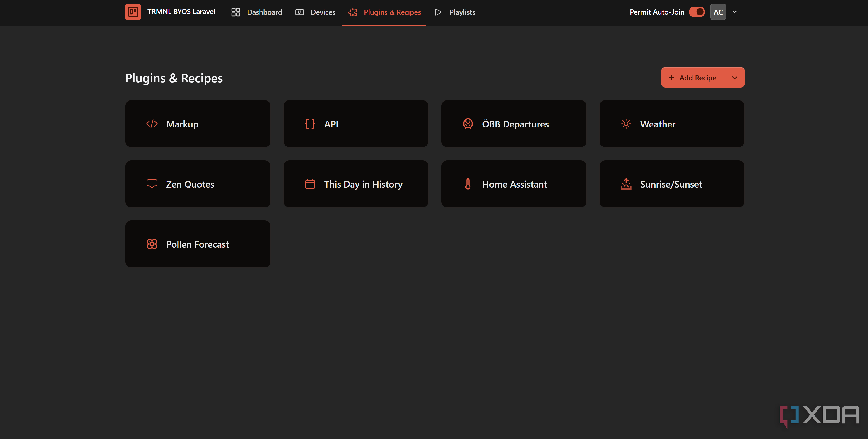Click the Markup code-brackets icon
Image resolution: width=868 pixels, height=439 pixels.
pyautogui.click(x=152, y=124)
